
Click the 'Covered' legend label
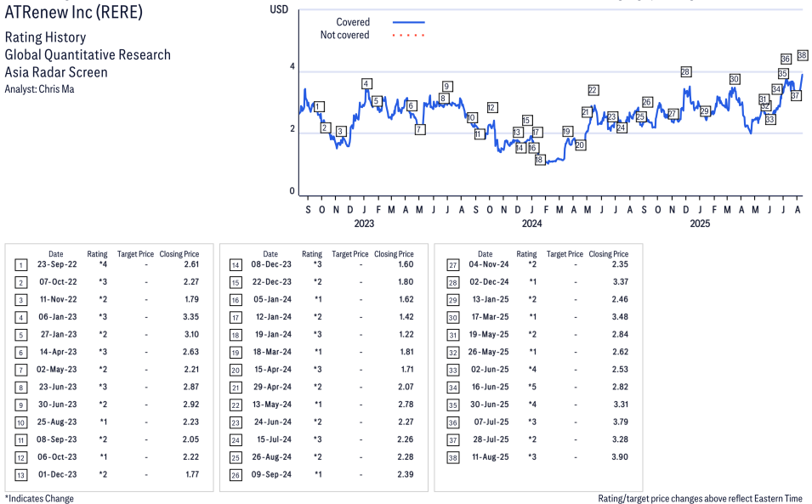click(x=353, y=22)
